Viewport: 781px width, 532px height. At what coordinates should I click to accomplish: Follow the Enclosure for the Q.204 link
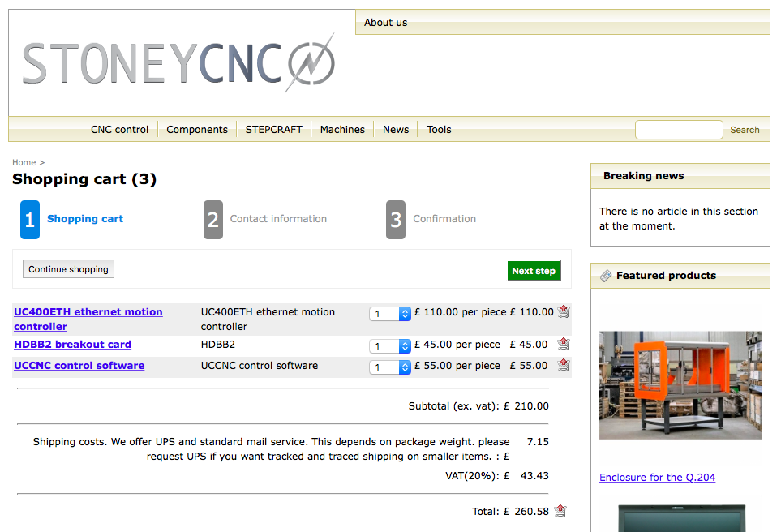click(x=657, y=478)
